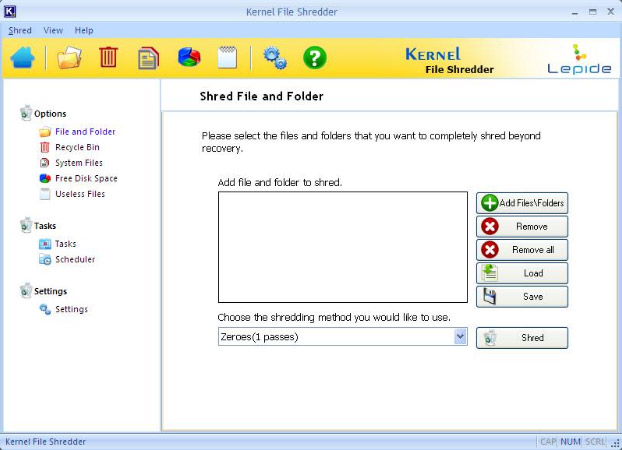Click the CAP indicator in status bar

click(548, 442)
